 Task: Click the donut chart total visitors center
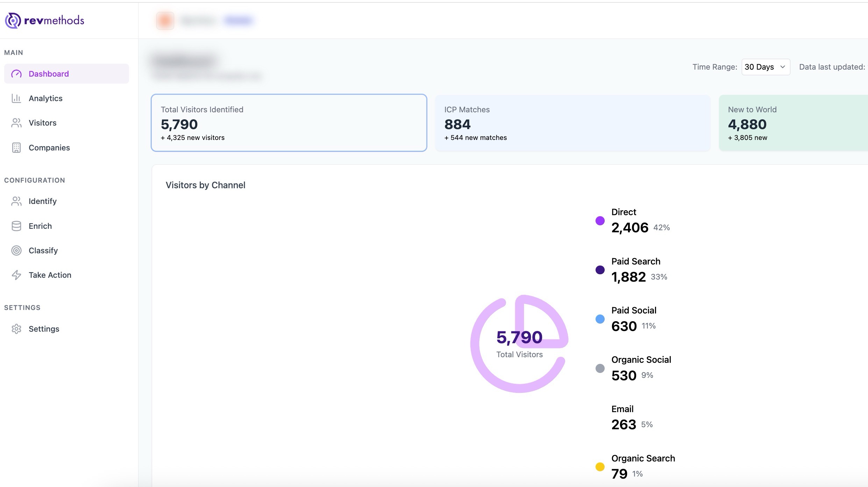pyautogui.click(x=519, y=344)
